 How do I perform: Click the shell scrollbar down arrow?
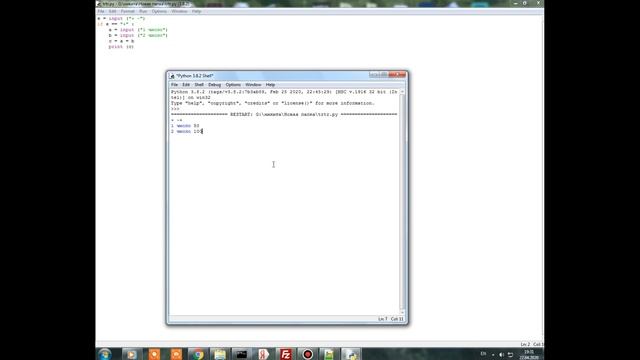coord(402,312)
